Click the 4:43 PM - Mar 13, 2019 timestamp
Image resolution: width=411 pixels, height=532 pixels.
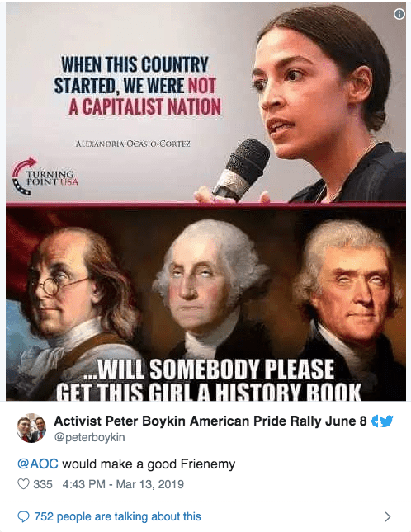point(123,484)
